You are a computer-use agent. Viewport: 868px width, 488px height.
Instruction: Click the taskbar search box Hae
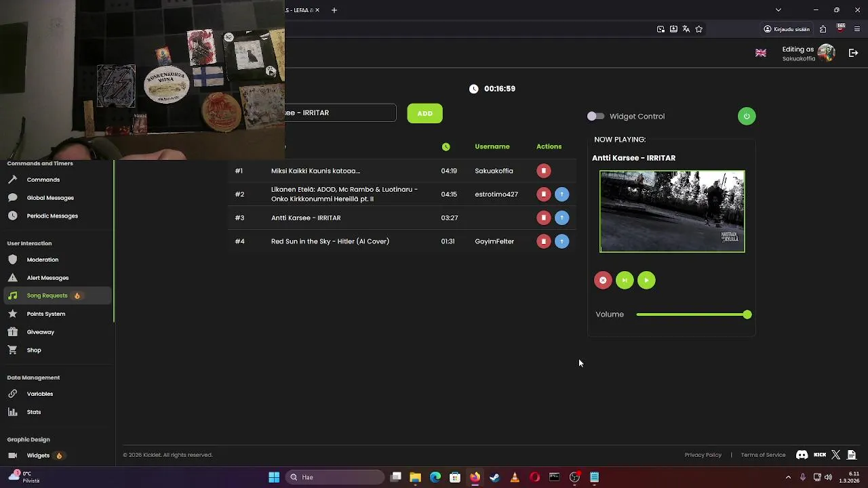335,477
